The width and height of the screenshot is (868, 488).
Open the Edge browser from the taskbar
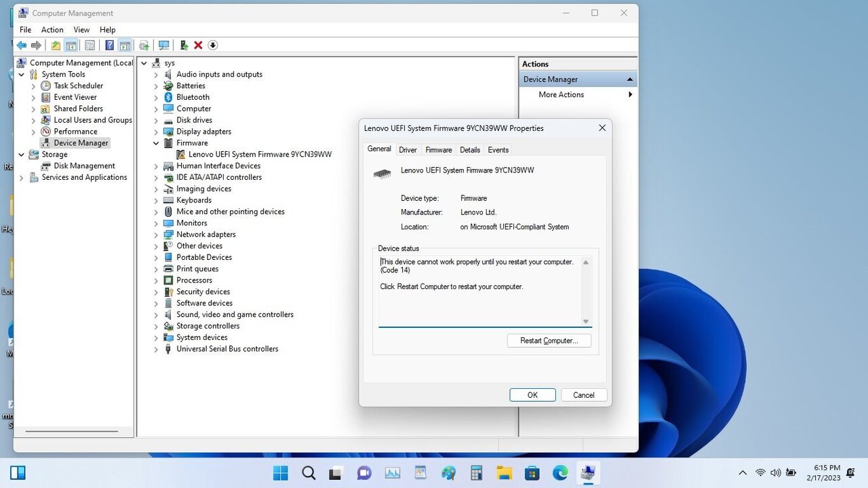559,472
